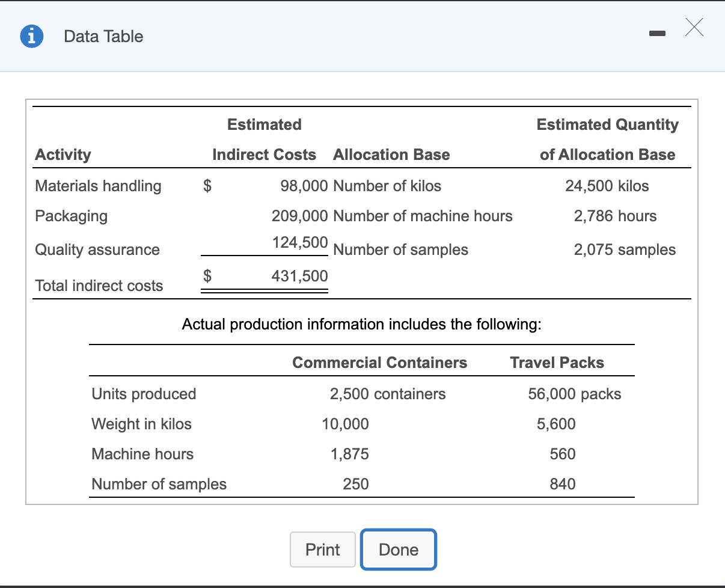The height and width of the screenshot is (588, 725).
Task: Select the 'Total indirect costs' row label
Action: point(99,286)
